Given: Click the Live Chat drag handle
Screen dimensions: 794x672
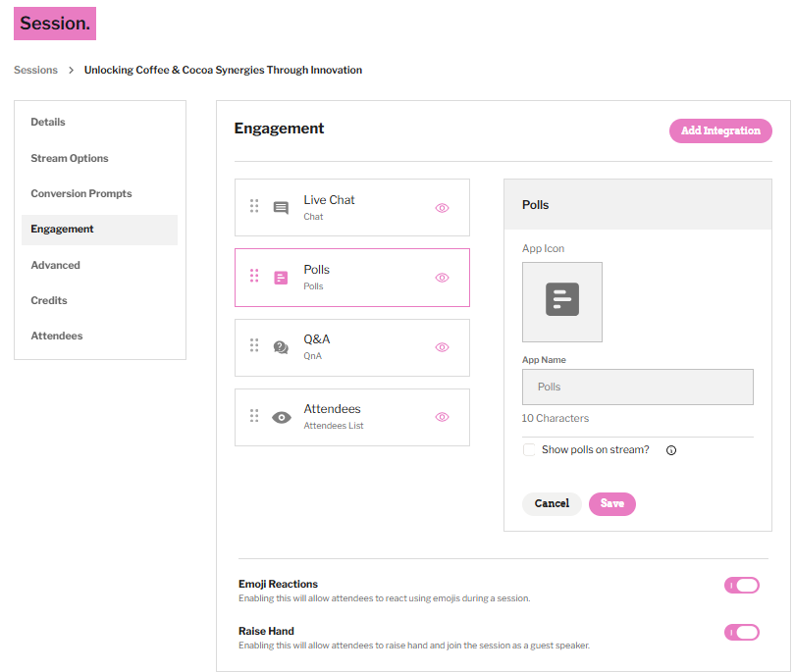Looking at the screenshot, I should click(254, 206).
